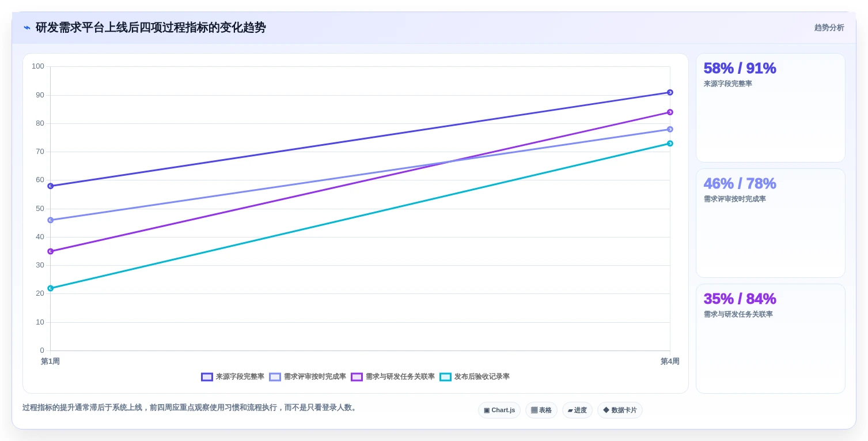Click 来源字段完整率 card label
Viewport: 868px width, 441px height.
(727, 84)
